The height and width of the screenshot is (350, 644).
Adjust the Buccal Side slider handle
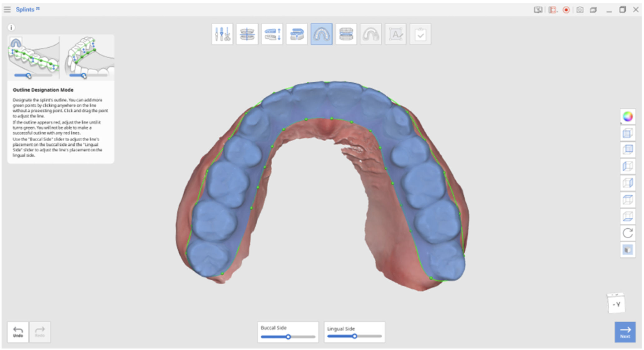[288, 337]
